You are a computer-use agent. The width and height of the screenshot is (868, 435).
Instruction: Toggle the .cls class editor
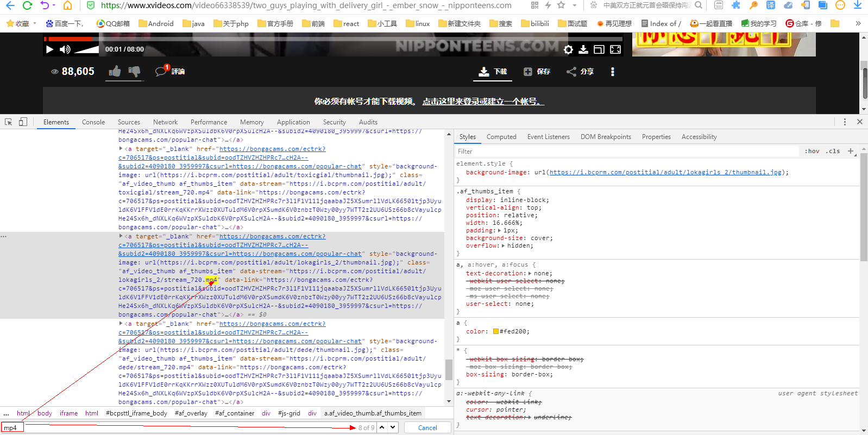coord(833,151)
